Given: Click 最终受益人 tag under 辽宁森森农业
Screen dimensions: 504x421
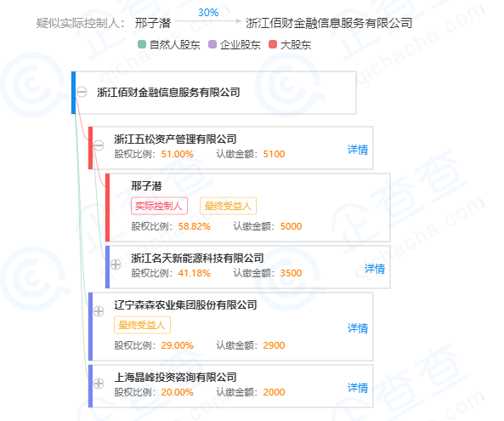Looking at the screenshot, I should click(x=142, y=325).
